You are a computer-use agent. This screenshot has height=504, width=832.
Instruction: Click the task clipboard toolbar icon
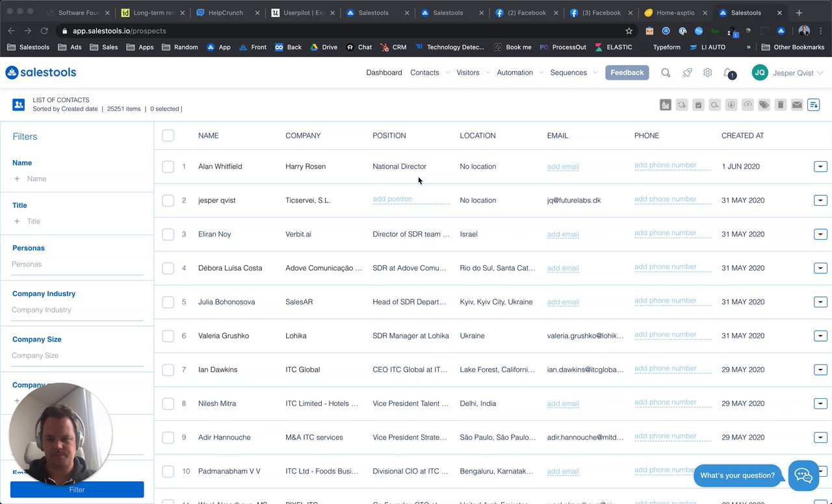698,105
